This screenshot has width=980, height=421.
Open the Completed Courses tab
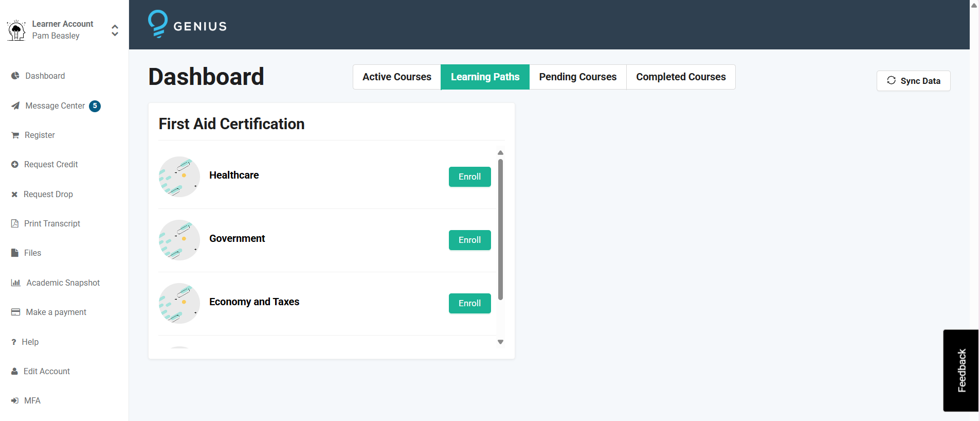pyautogui.click(x=680, y=77)
